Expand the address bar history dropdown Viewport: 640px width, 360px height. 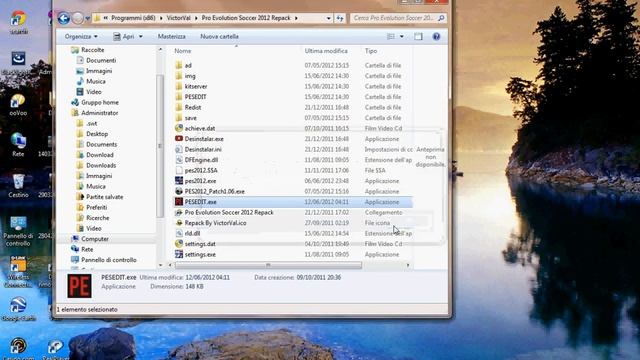point(329,18)
